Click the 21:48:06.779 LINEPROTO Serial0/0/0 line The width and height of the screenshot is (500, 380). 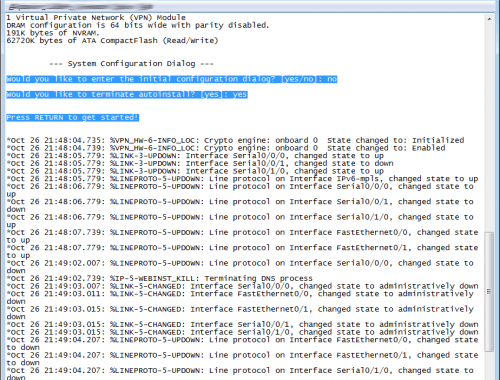click(240, 190)
